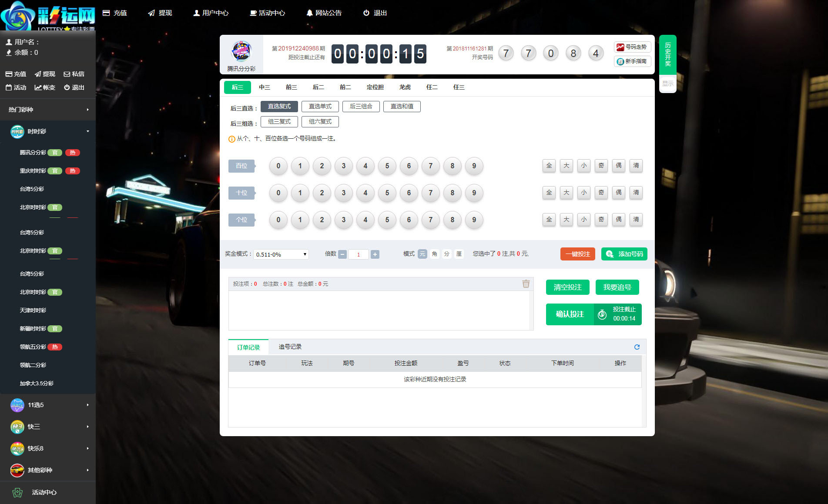Select number 7 in the 个位 row
The height and width of the screenshot is (504, 828).
(430, 220)
